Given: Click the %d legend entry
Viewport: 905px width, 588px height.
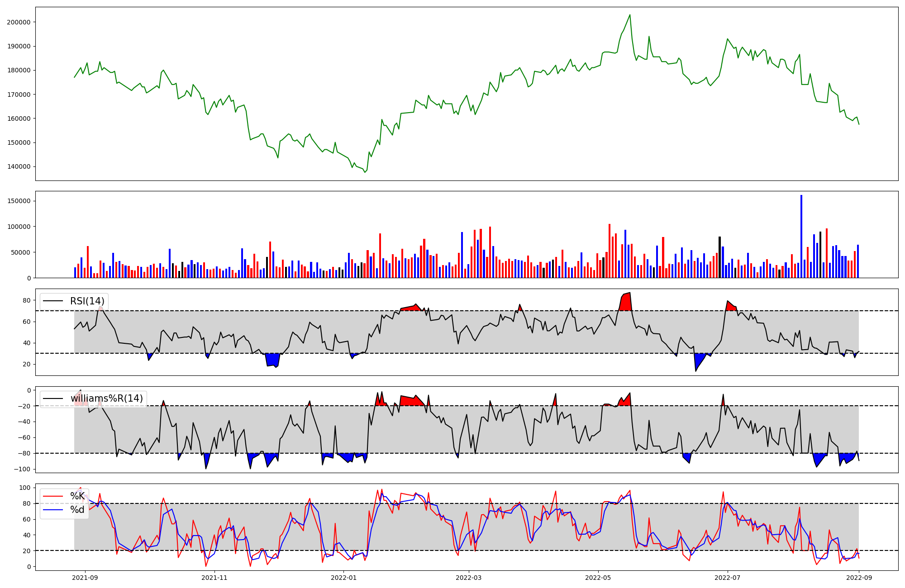Looking at the screenshot, I should (x=77, y=510).
